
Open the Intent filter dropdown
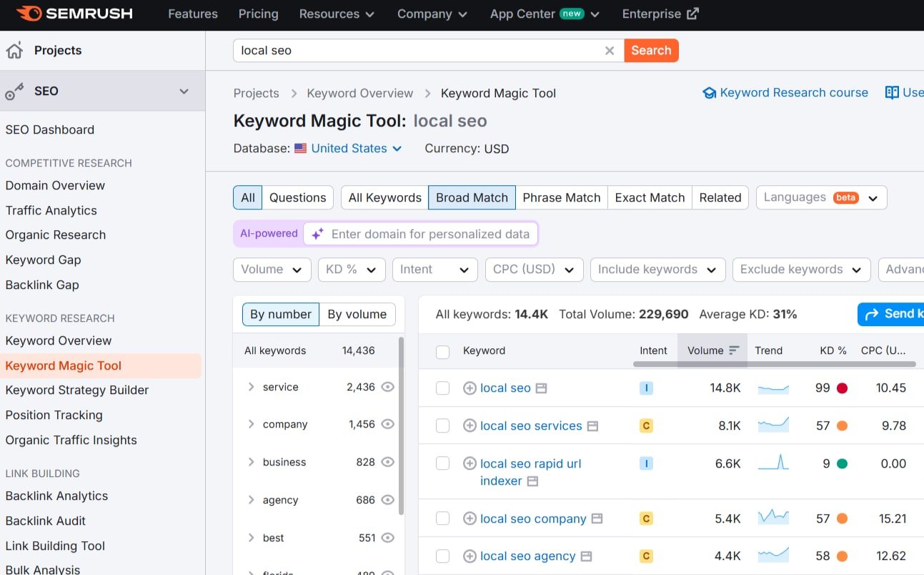(x=434, y=270)
